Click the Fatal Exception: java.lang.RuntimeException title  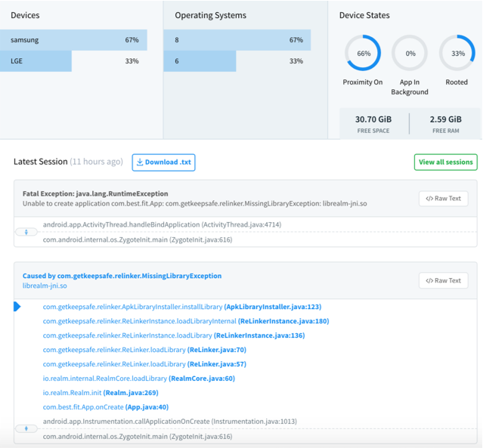[x=95, y=193]
